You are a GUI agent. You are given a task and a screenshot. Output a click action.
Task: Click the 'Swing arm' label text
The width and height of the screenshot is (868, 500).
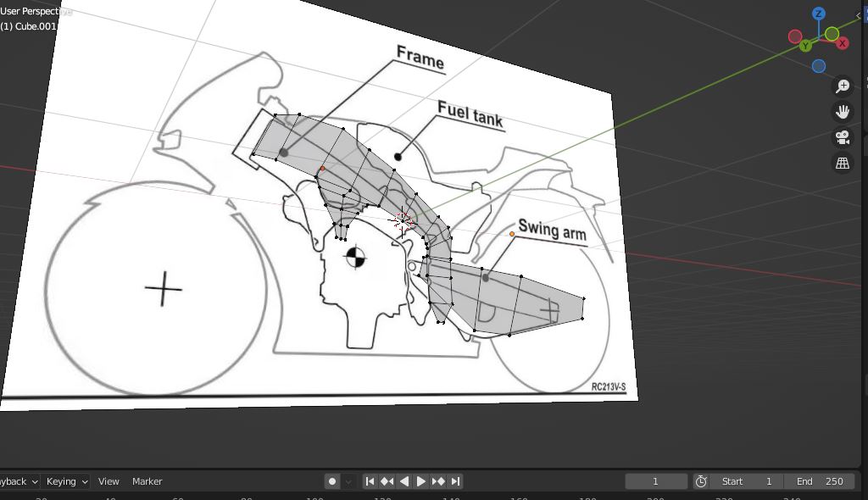(x=552, y=229)
